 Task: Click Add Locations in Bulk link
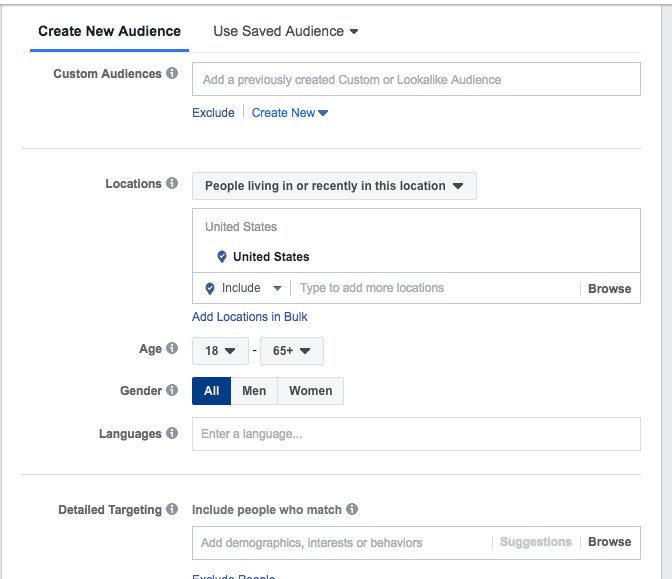click(249, 317)
